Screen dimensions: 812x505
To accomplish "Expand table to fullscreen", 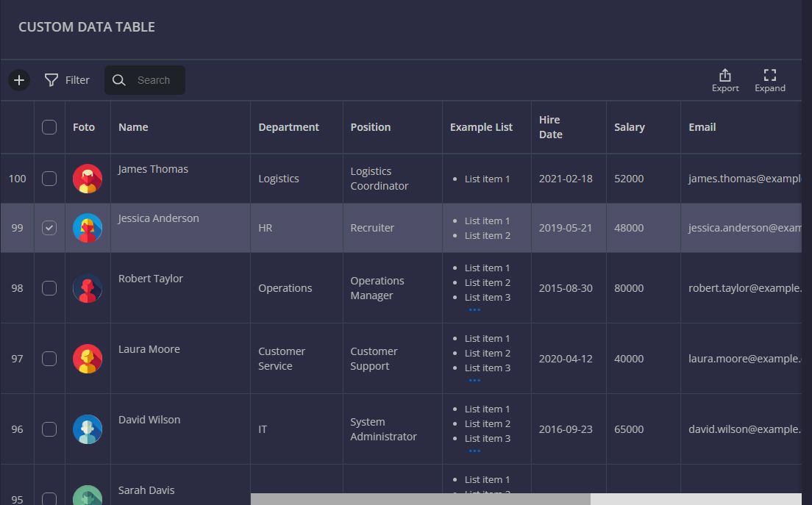I will pyautogui.click(x=769, y=76).
